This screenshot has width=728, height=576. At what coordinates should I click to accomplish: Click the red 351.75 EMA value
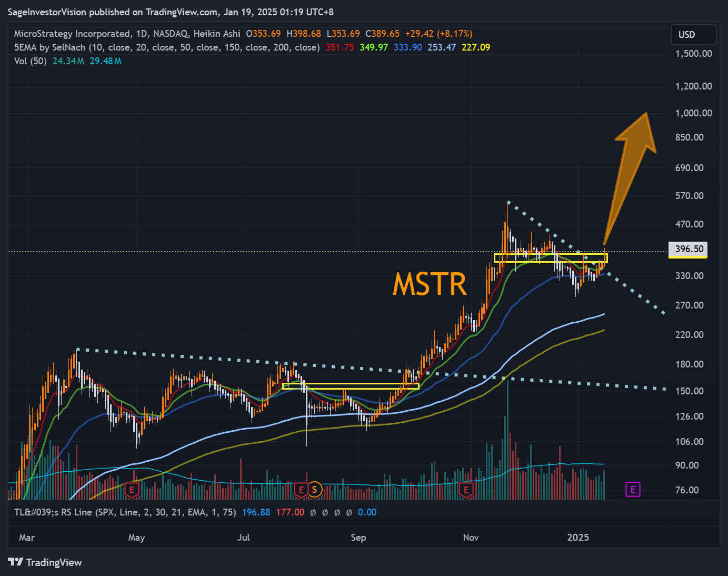(x=340, y=47)
